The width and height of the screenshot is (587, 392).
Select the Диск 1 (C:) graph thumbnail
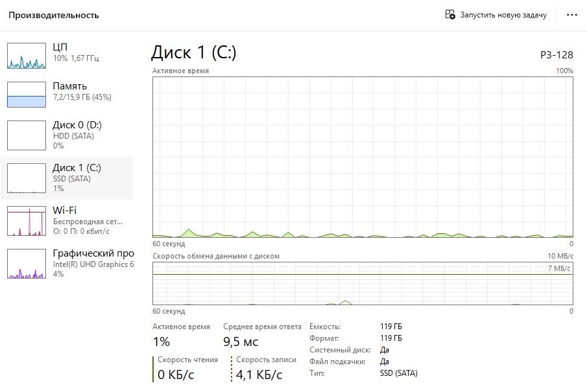[27, 178]
